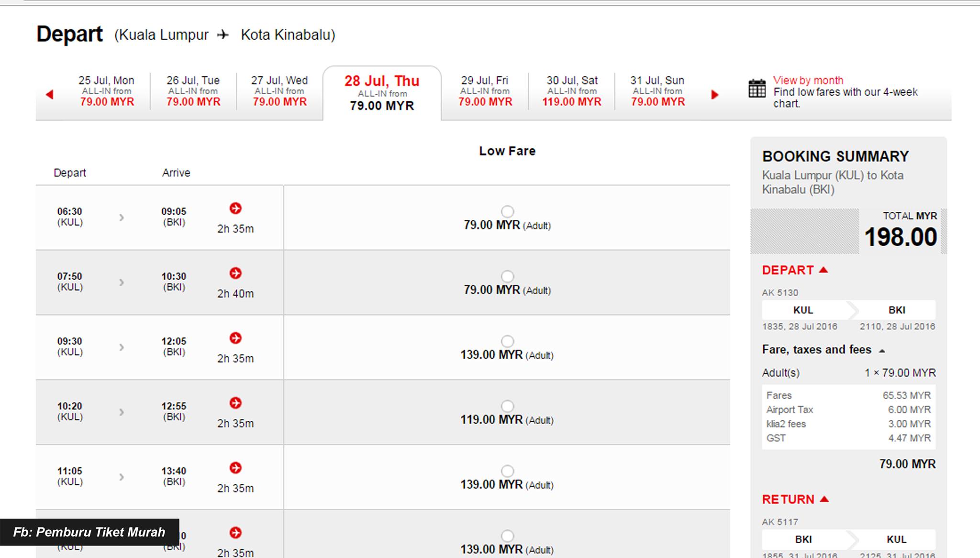980x558 pixels.
Task: Choose the 10:20 flight 119.00 MYR fare
Action: point(507,406)
